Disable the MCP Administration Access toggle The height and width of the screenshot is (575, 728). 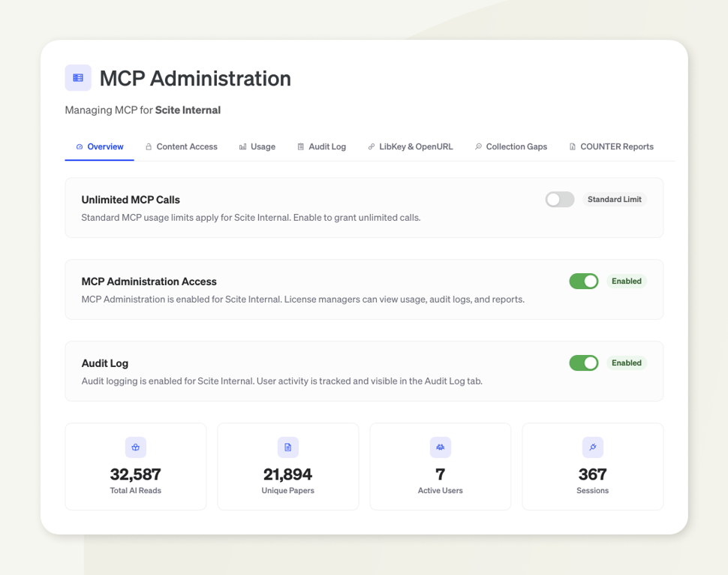[583, 281]
